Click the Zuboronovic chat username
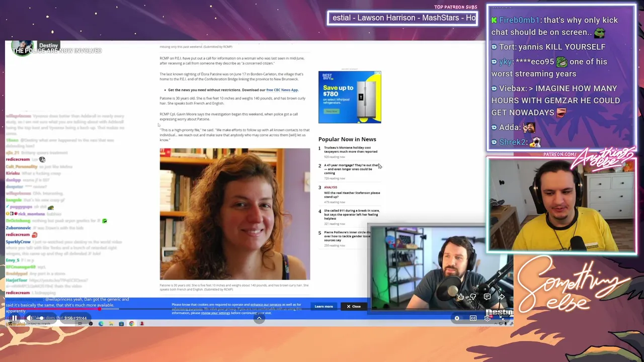 (x=18, y=228)
